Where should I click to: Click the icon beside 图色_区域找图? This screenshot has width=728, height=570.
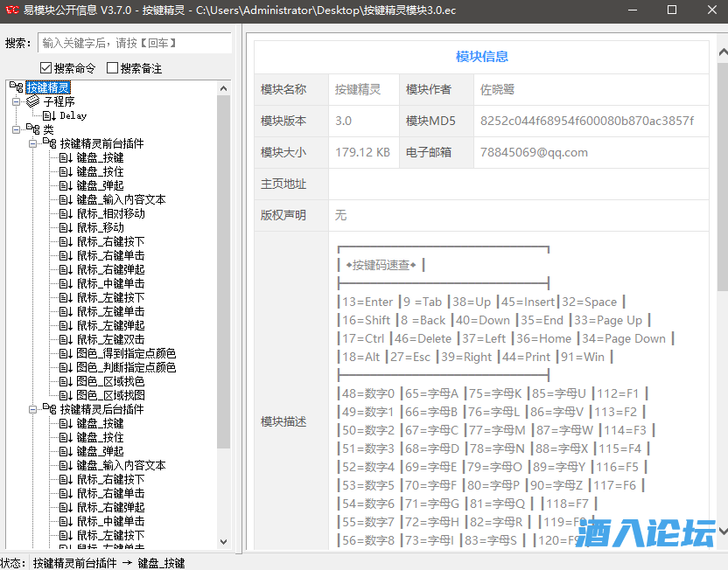pos(66,395)
